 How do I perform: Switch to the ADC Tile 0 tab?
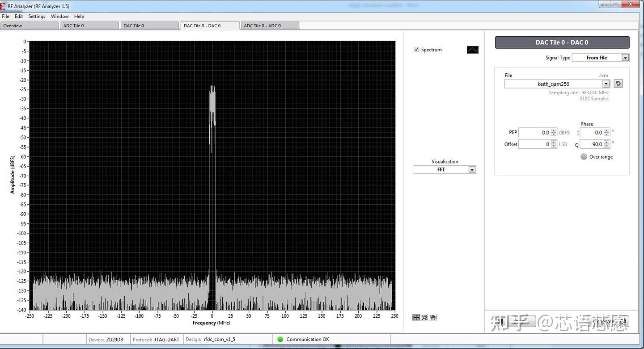coord(89,26)
